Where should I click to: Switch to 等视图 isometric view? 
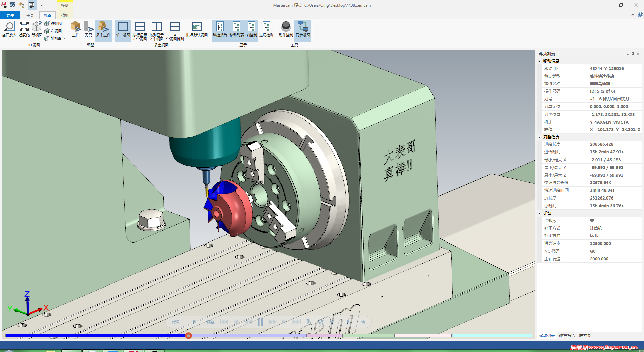37,29
